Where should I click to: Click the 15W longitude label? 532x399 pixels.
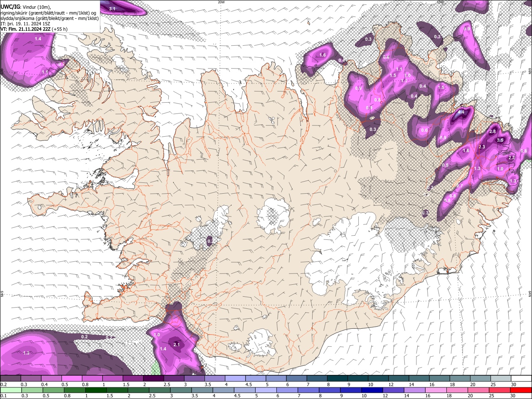point(440,2)
